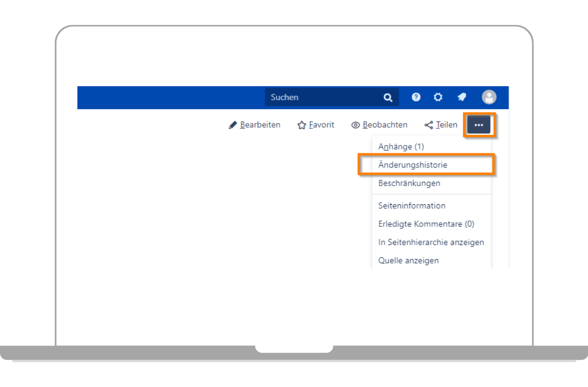Click the magnifying glass search icon
The image size is (588, 387).
(x=388, y=97)
